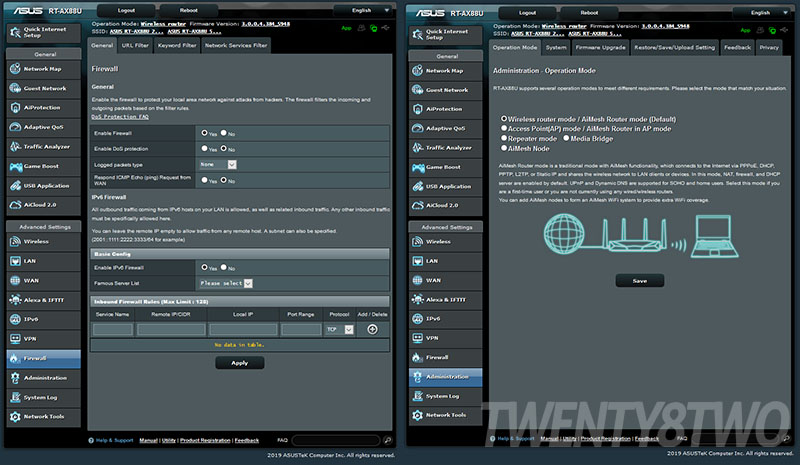800x465 pixels.
Task: Select No for Respond ICMP Echo Request
Action: tap(223, 180)
